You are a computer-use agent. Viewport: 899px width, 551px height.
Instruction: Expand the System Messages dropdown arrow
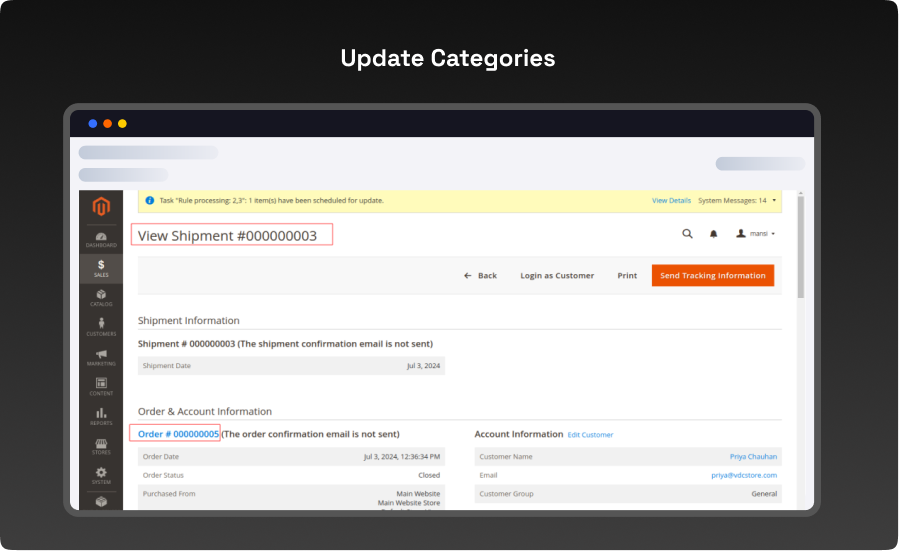point(774,200)
